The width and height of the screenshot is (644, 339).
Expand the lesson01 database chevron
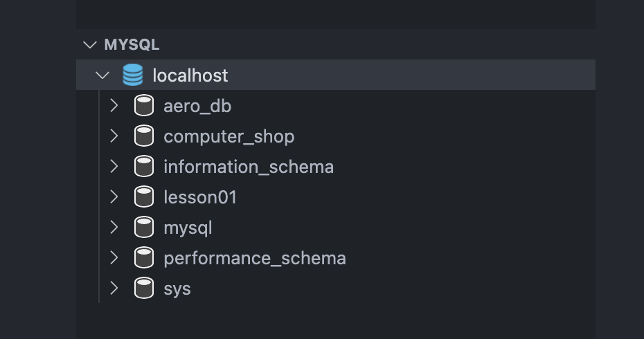click(114, 197)
